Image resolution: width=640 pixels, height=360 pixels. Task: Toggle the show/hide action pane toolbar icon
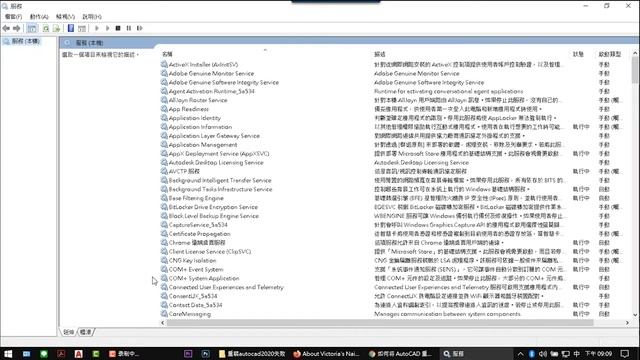[82, 28]
